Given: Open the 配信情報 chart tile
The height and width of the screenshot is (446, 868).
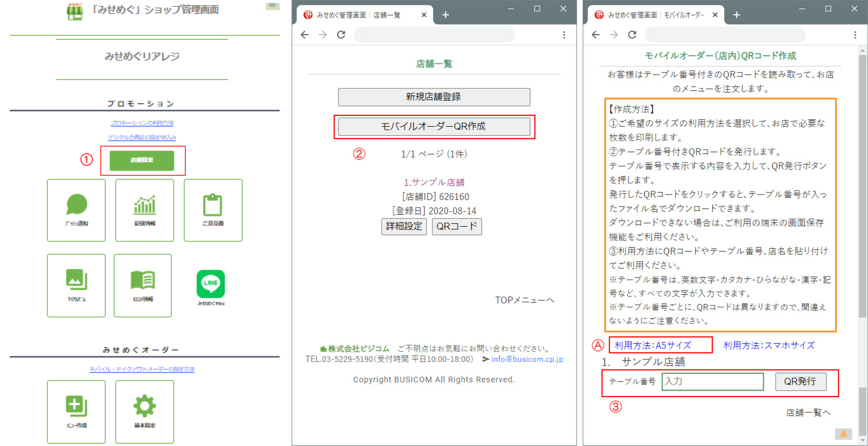Looking at the screenshot, I should [144, 210].
